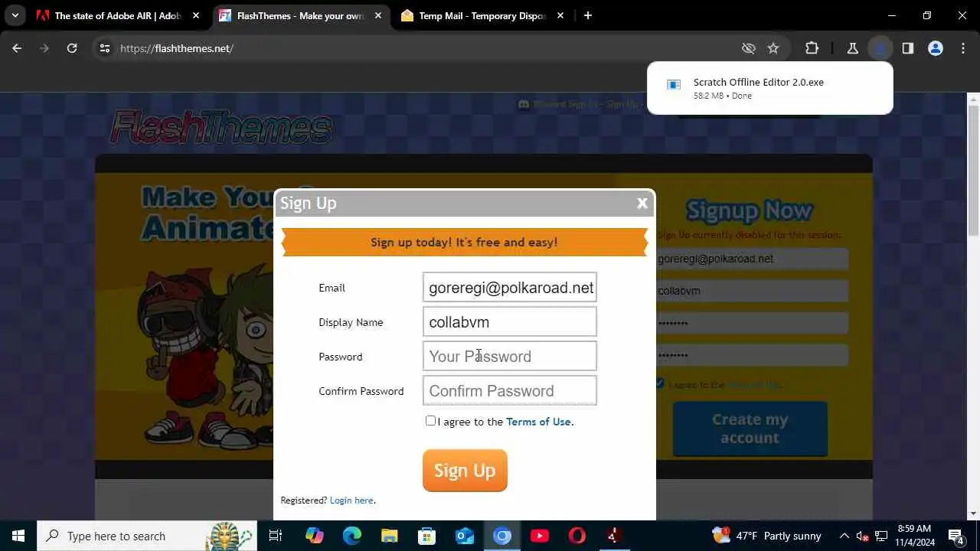Open the dark red Adobe taskbar icon
Screen dimensions: 980x551
pyautogui.click(x=613, y=536)
